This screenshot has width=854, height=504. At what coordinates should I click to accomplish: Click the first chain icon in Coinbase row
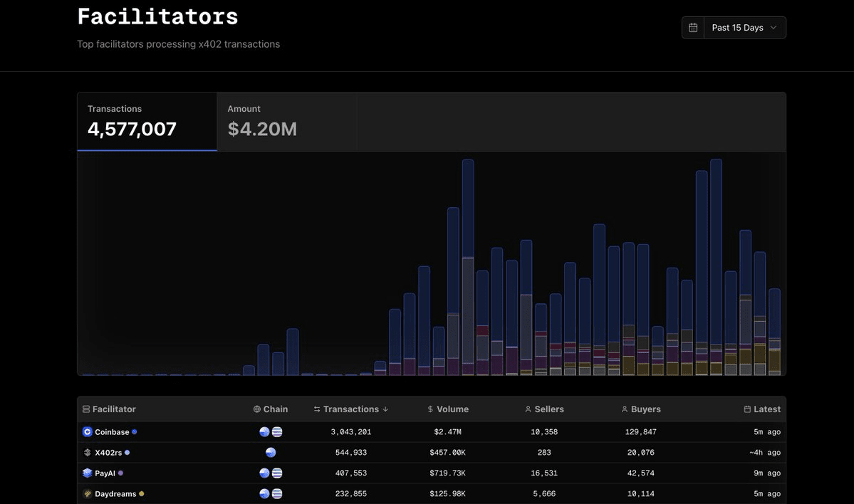pos(265,432)
